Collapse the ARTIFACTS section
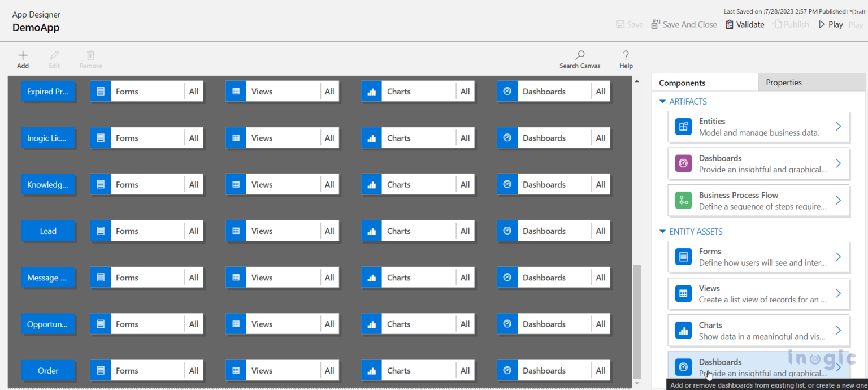The height and width of the screenshot is (390, 868). [x=663, y=102]
